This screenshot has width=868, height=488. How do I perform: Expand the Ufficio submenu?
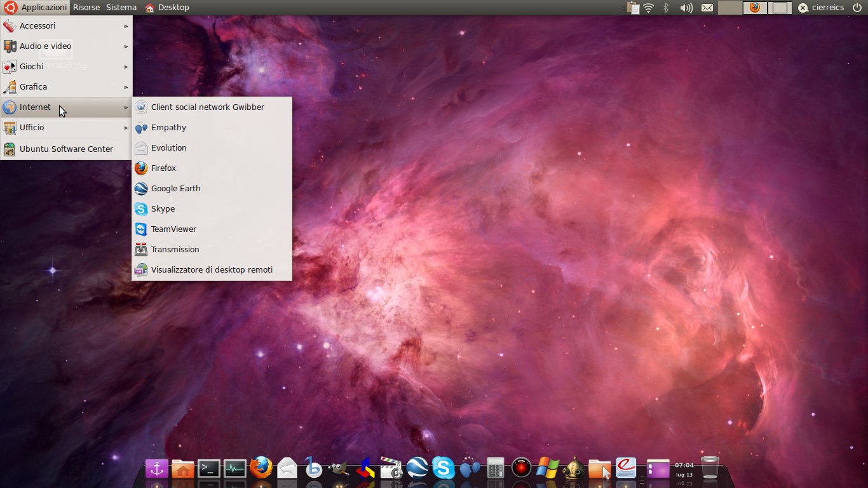pos(66,128)
